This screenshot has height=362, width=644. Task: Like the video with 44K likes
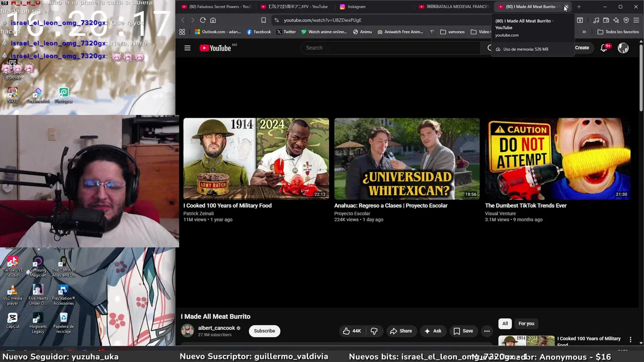coord(352,331)
